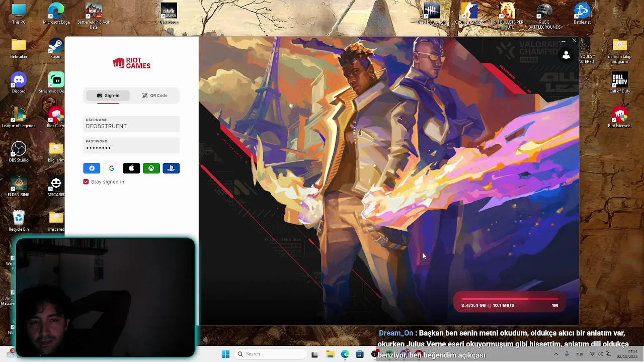Viewport: 644px width, 362px height.
Task: Open the Gebruiker folder
Action: (x=19, y=48)
